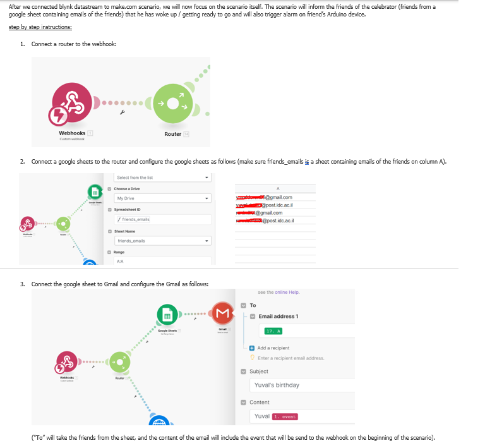Click the lightning instant-trigger badge on Webhooks in step 1
497x448 pixels.
click(59, 115)
